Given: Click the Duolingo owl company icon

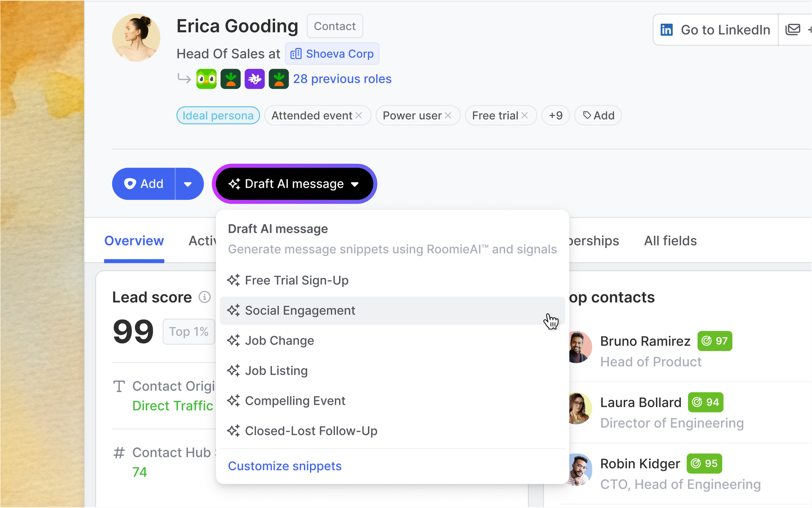Looking at the screenshot, I should coord(207,79).
